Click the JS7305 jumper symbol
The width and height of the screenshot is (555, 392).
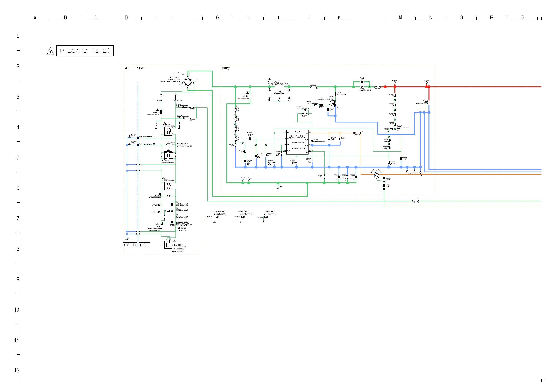415,201
